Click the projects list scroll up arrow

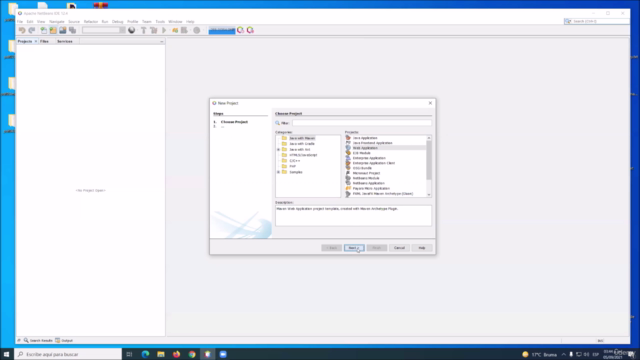(429, 138)
